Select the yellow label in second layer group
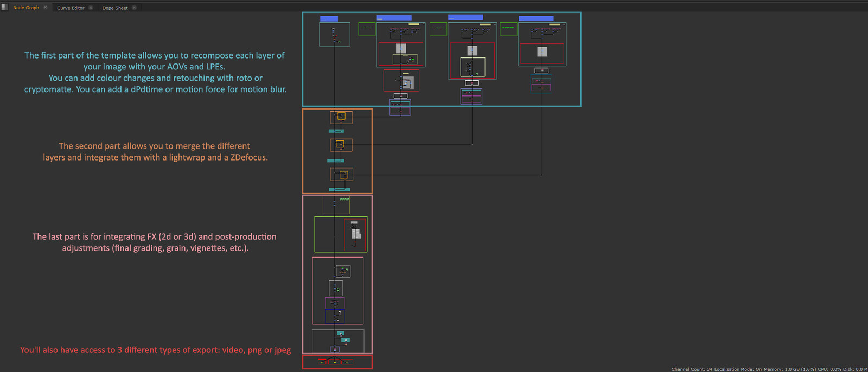This screenshot has height=372, width=868. [x=413, y=24]
